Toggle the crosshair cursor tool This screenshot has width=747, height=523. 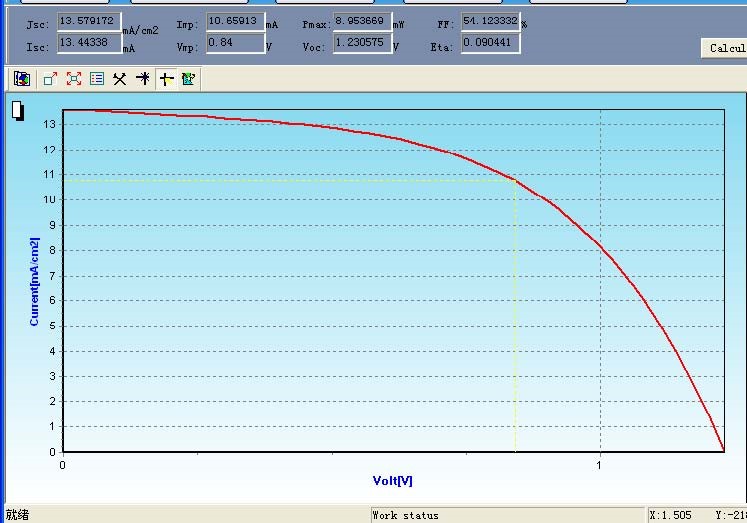tap(166, 79)
